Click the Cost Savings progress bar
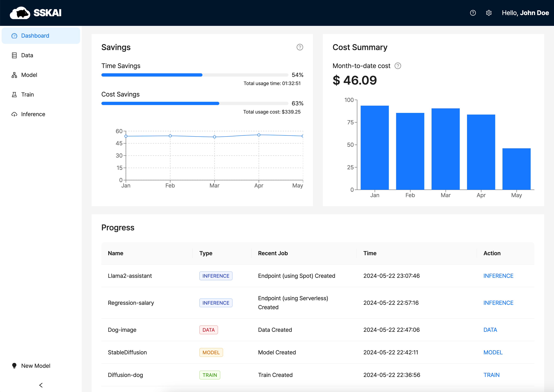This screenshot has height=392, width=554. 195,104
